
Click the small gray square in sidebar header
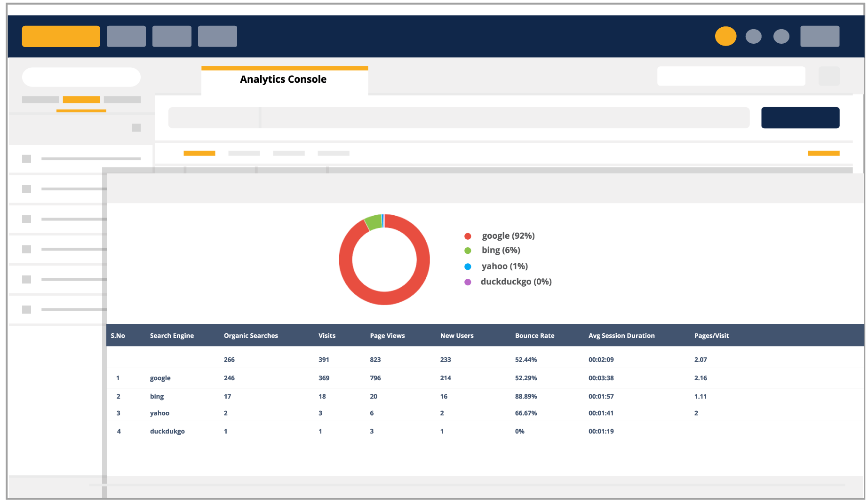(136, 128)
